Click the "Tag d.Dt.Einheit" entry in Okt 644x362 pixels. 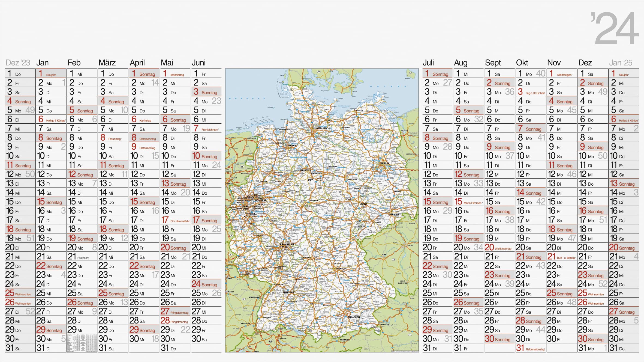point(535,93)
